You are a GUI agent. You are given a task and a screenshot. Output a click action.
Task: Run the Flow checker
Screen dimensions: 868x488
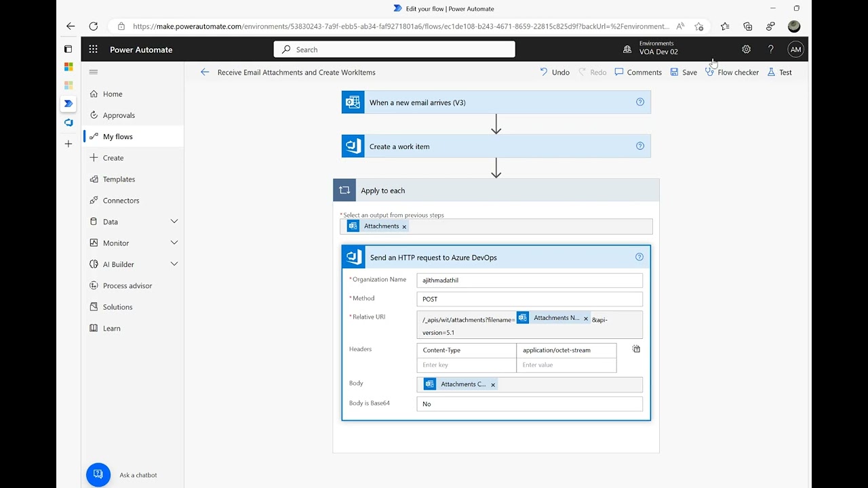pyautogui.click(x=732, y=72)
